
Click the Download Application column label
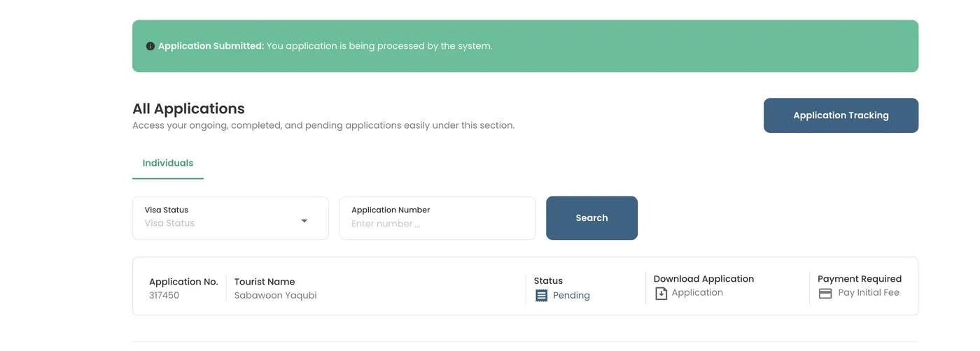(703, 278)
